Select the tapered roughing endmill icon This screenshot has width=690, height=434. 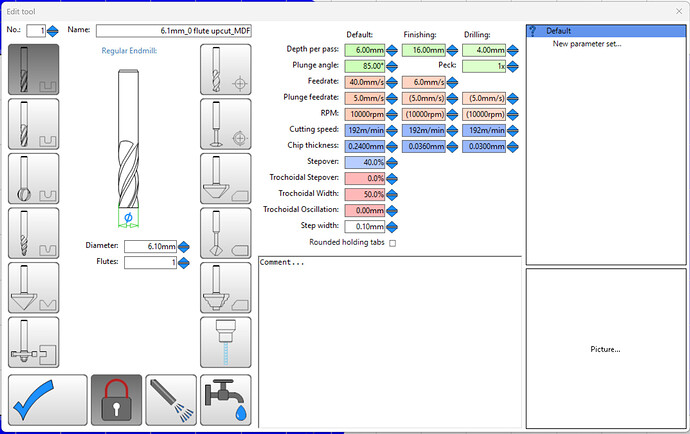point(33,233)
